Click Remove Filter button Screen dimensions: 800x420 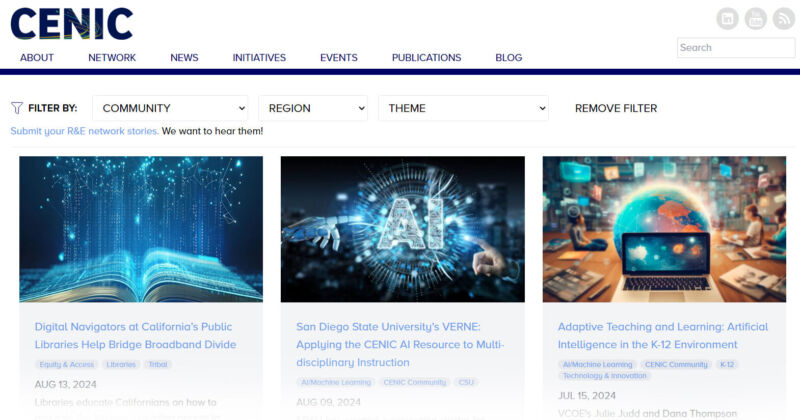pyautogui.click(x=616, y=108)
